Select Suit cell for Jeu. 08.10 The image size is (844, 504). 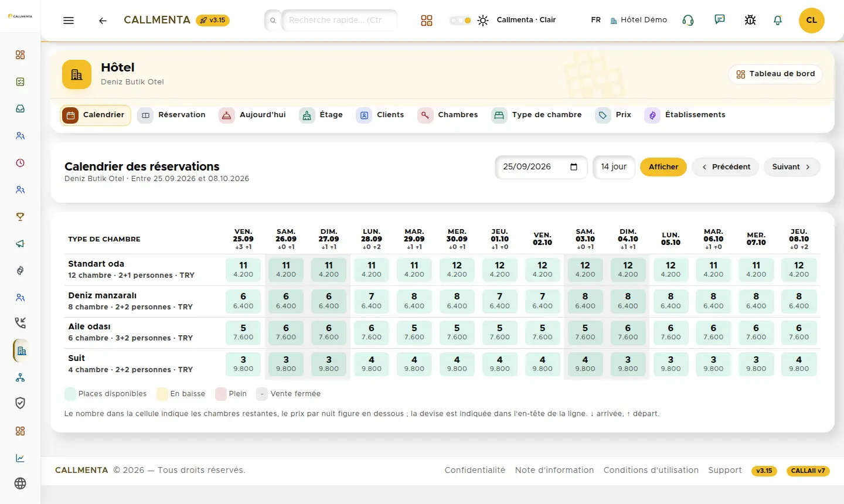click(799, 365)
